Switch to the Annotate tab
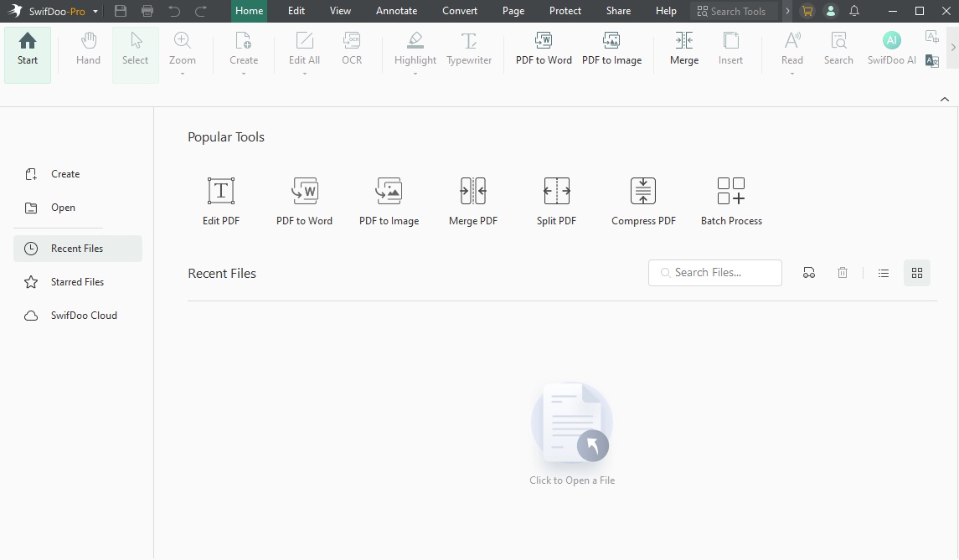This screenshot has height=560, width=959. click(x=396, y=11)
